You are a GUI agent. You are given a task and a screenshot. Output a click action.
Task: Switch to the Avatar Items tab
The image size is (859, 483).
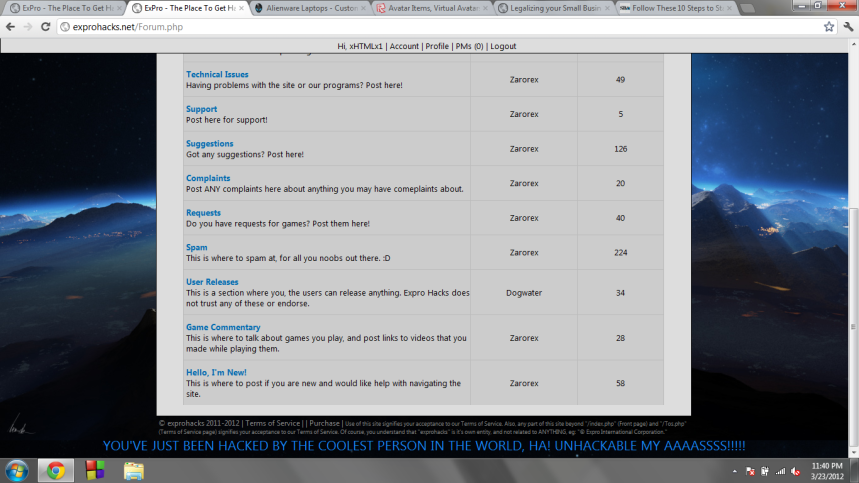433,8
